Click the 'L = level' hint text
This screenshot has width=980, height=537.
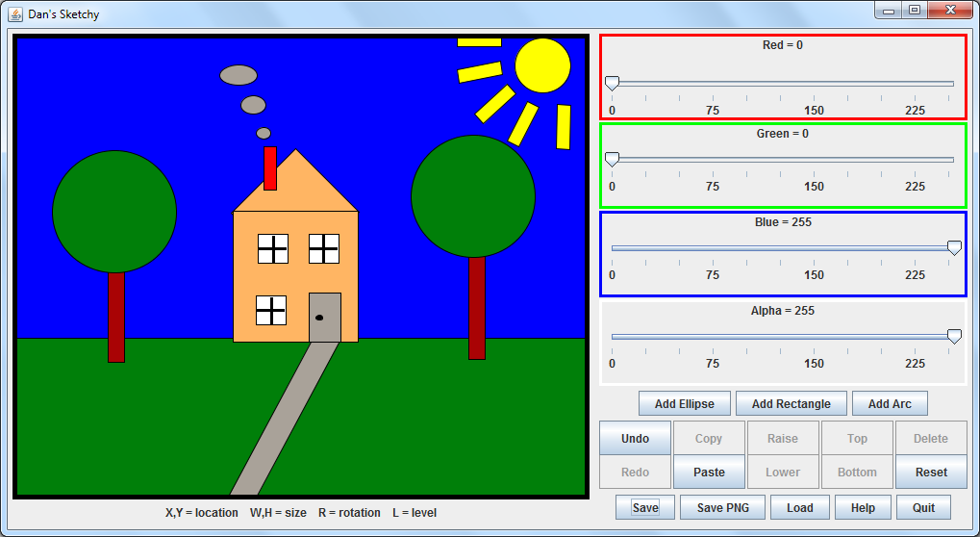click(415, 513)
